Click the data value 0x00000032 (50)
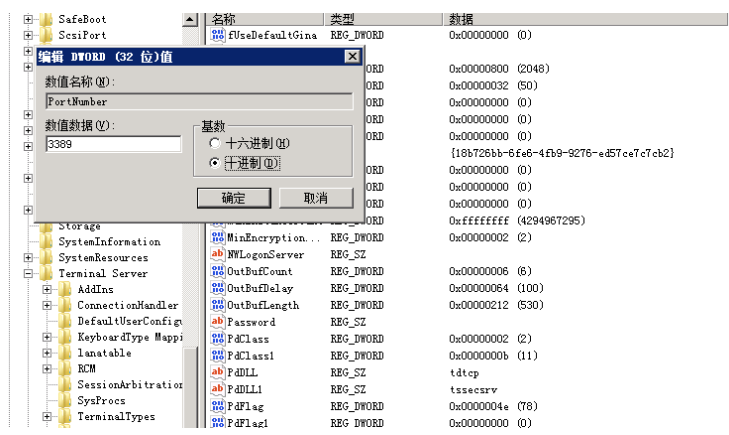The height and width of the screenshot is (435, 729). point(493,86)
